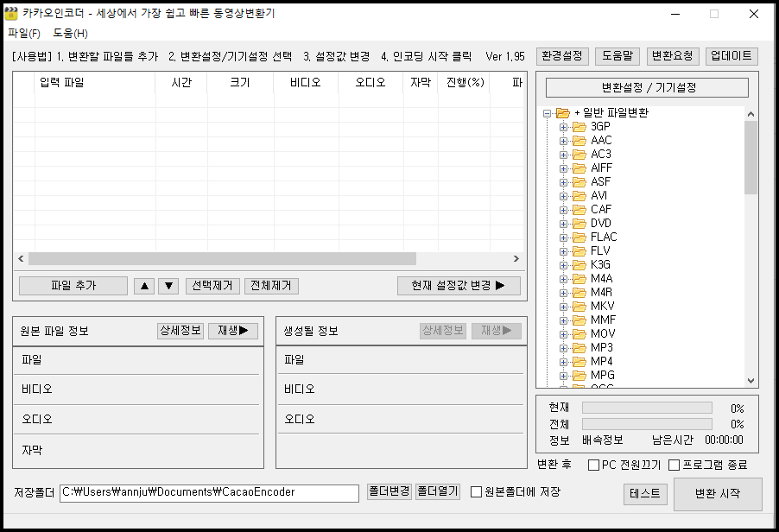This screenshot has width=779, height=532.
Task: Click the 파일 추가 button
Action: point(73,286)
